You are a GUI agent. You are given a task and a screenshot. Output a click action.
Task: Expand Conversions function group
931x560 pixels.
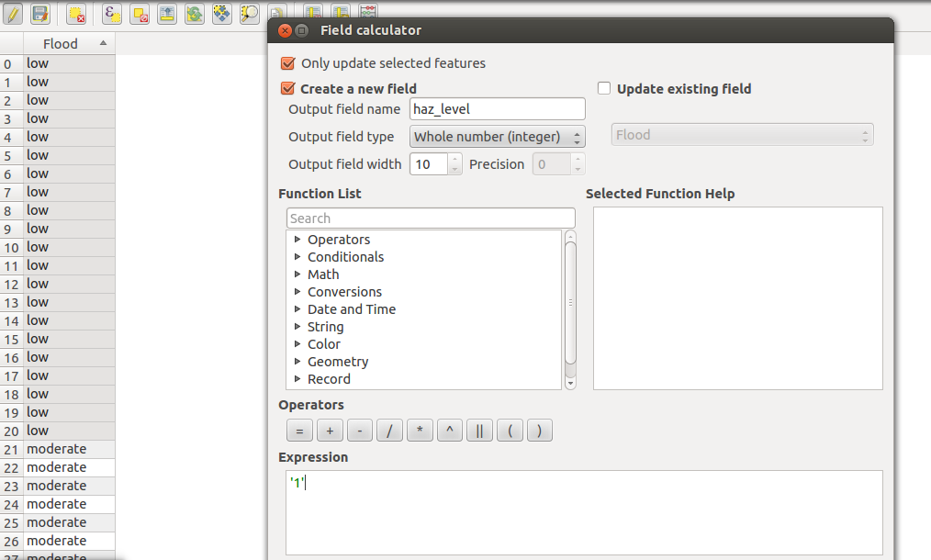coord(297,292)
